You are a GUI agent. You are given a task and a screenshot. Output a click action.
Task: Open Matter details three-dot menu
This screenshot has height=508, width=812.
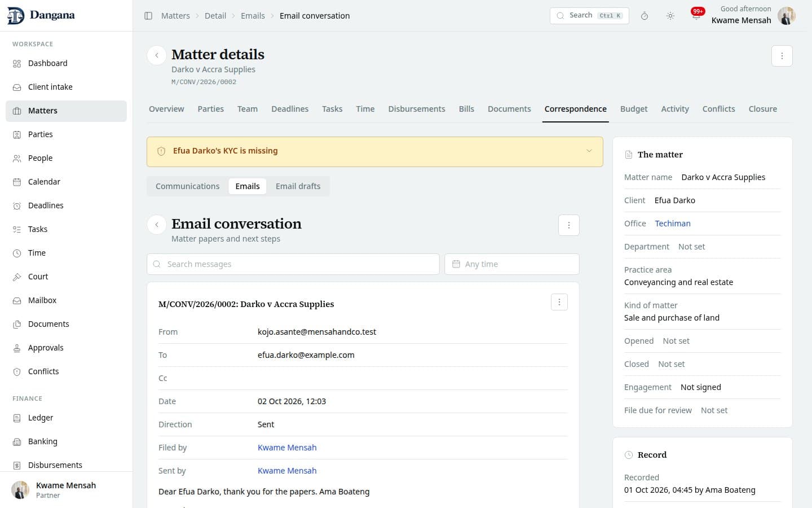(x=782, y=56)
